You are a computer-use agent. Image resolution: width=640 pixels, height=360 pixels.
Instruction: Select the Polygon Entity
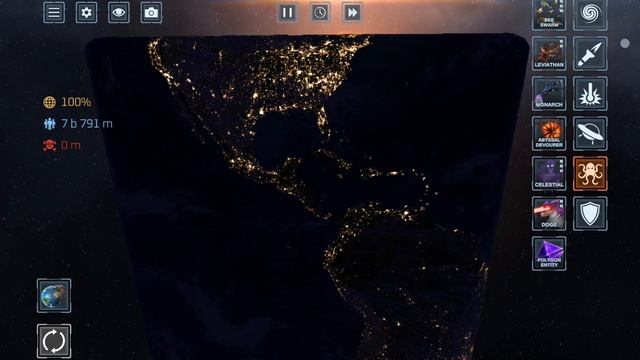click(x=549, y=253)
